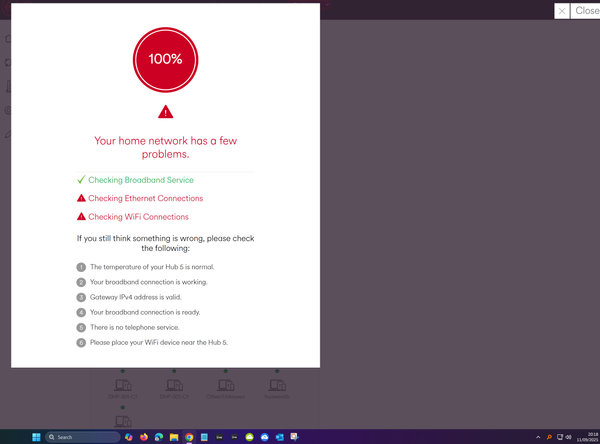The height and width of the screenshot is (444, 600).
Task: Expand the hidden system tray icons
Action: (538, 437)
